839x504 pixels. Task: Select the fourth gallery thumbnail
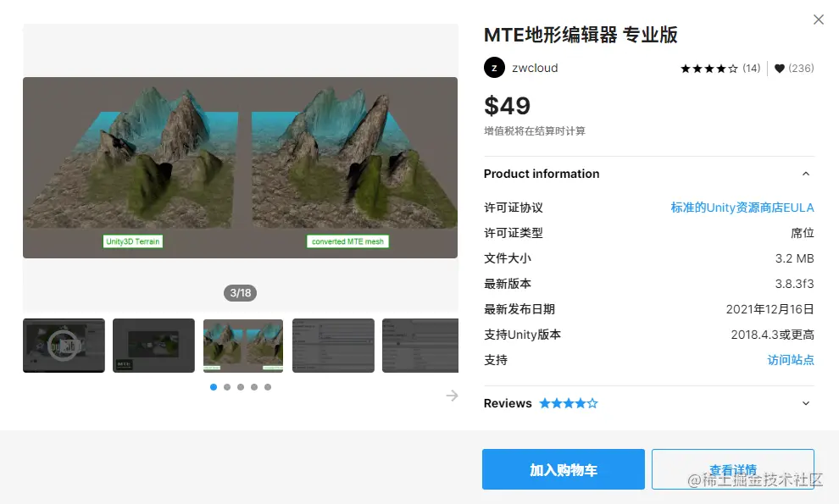click(x=333, y=346)
